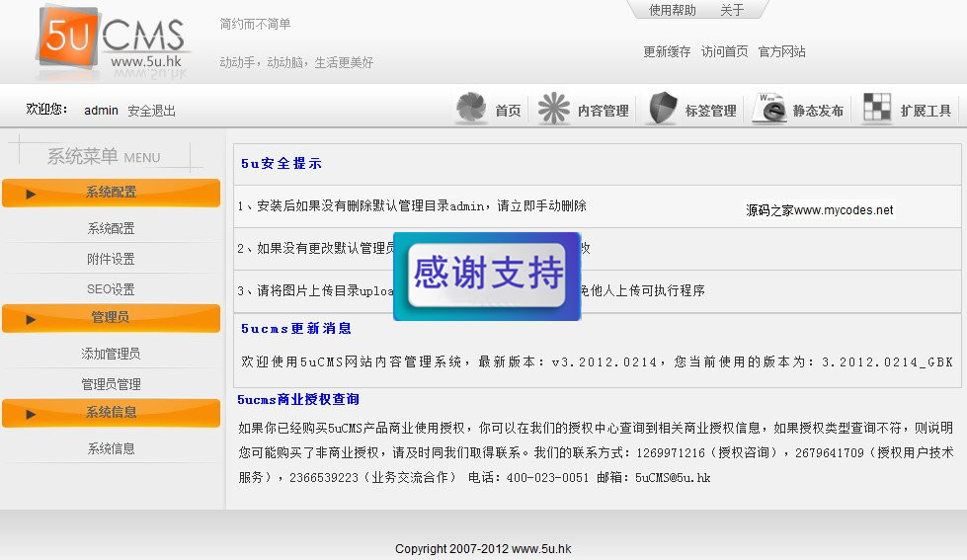
Task: Click the 访问首页 link
Action: pos(725,51)
